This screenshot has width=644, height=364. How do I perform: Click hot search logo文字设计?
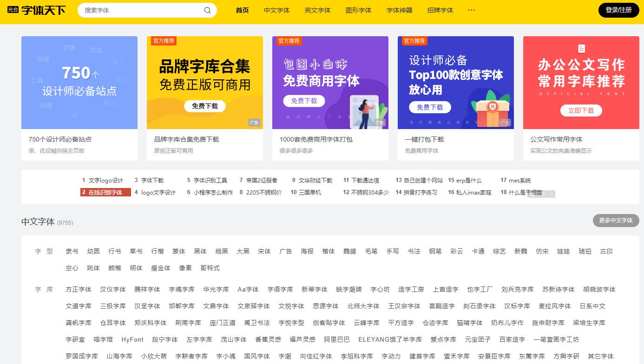tap(158, 192)
